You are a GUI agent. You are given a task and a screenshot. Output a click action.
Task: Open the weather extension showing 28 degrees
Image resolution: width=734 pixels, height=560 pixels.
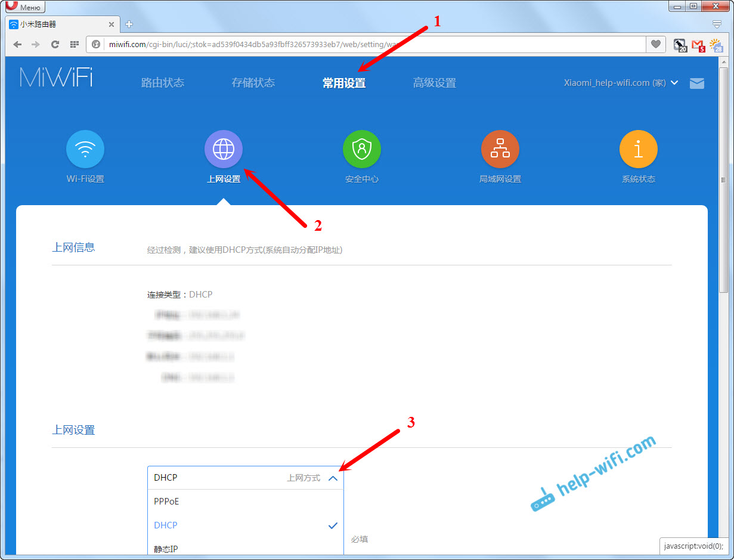[x=715, y=45]
